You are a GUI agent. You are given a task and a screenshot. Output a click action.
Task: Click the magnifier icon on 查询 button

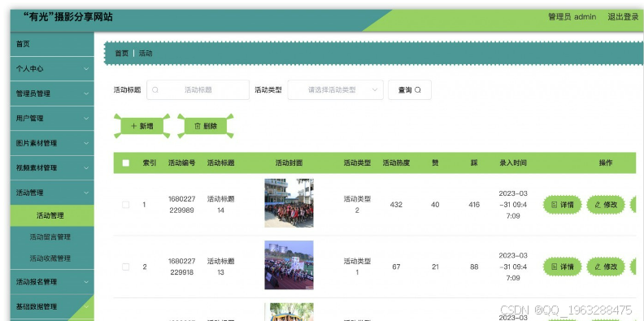418,90
